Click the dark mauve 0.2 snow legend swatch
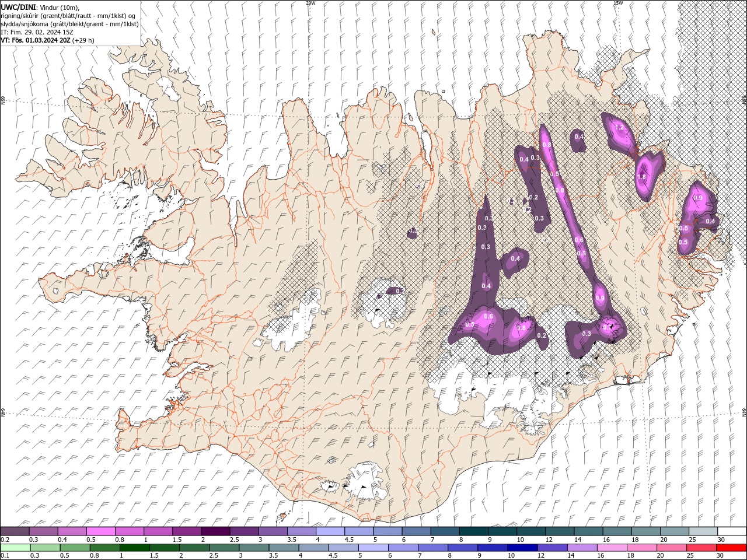 click(x=15, y=531)
